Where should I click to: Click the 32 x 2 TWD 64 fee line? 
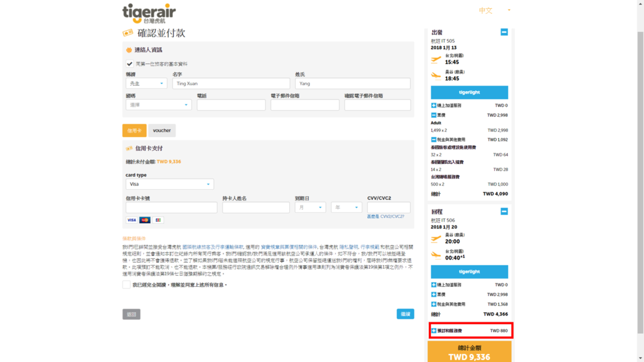pos(469,155)
